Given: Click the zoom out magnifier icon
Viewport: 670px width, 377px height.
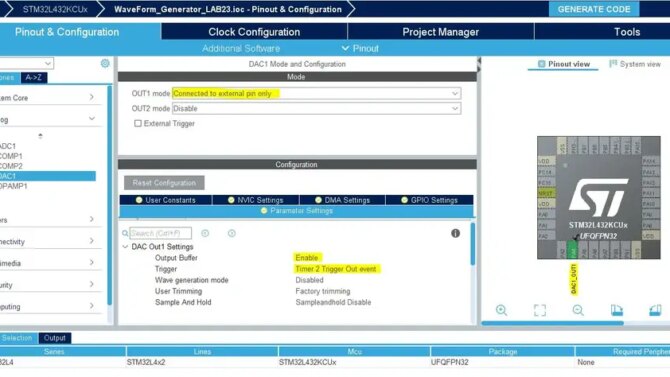Looking at the screenshot, I should (x=578, y=310).
